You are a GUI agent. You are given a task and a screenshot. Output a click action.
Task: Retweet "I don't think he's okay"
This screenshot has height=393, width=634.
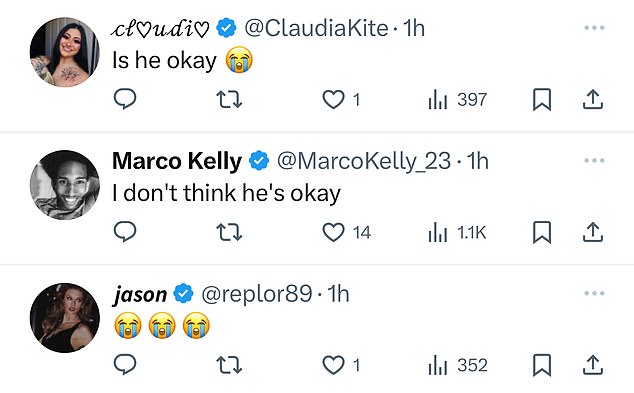click(229, 232)
